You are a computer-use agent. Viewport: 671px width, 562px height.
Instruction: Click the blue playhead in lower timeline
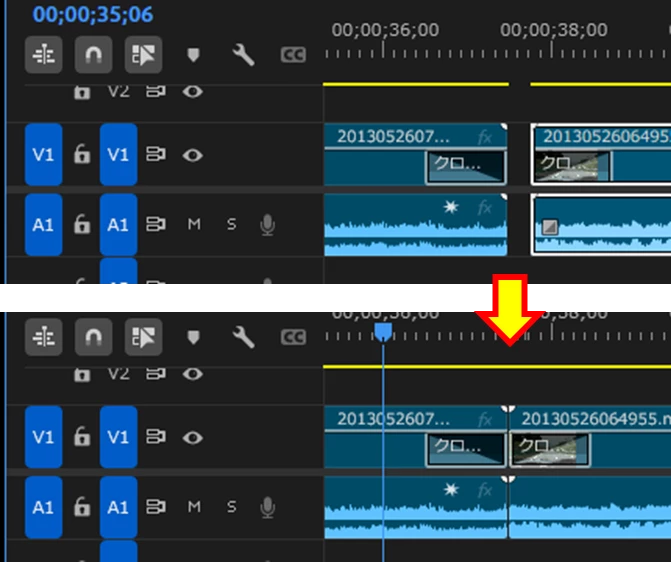(383, 332)
